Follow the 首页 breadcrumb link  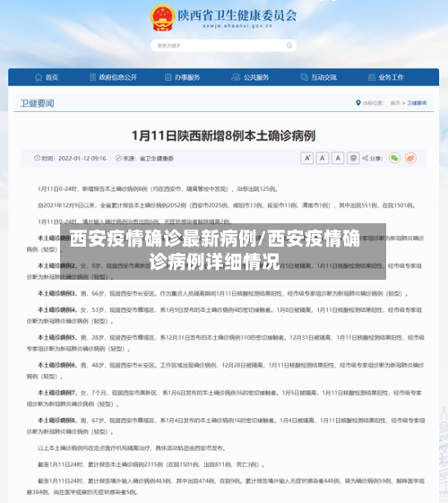(395, 103)
